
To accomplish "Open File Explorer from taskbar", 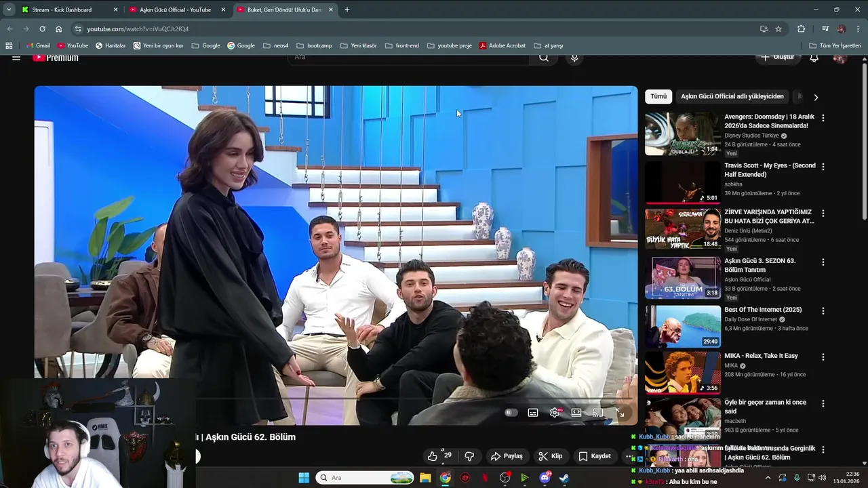I will tap(425, 478).
